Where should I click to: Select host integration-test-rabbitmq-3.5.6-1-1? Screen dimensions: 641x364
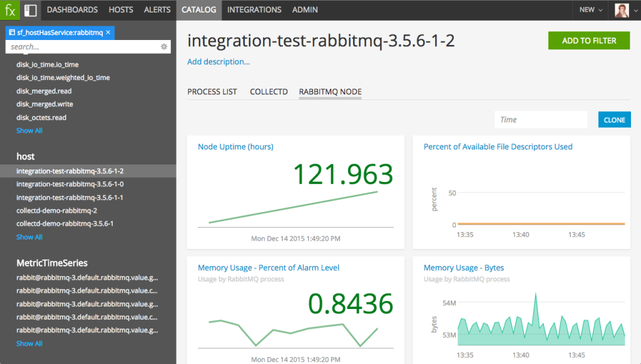click(69, 198)
